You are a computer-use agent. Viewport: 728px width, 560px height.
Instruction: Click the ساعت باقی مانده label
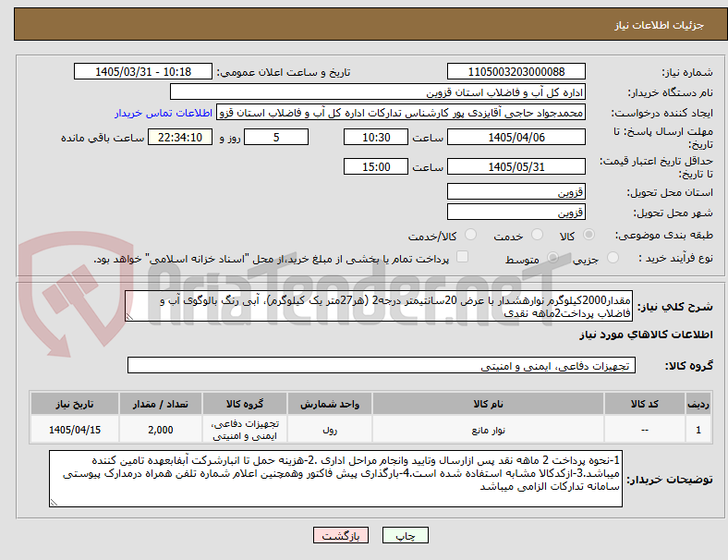pyautogui.click(x=103, y=138)
